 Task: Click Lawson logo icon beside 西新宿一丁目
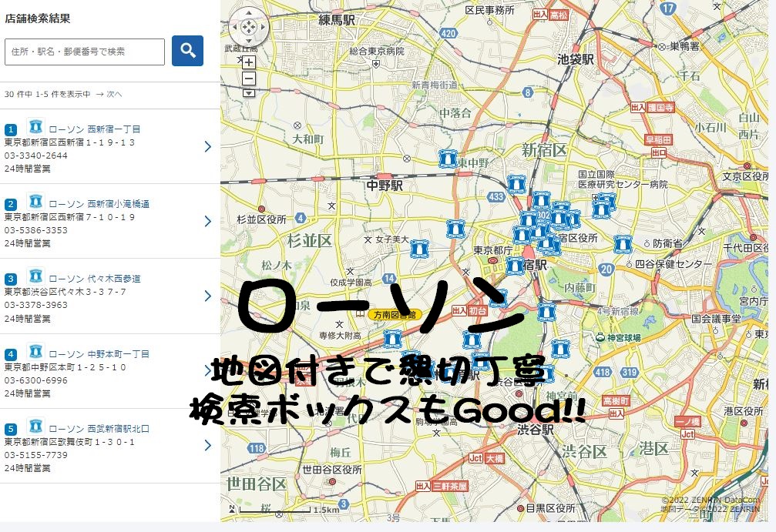[35, 126]
